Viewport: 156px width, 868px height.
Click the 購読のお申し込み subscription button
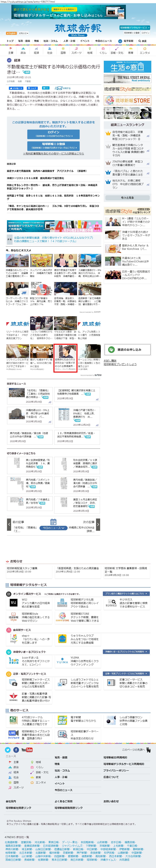pyautogui.click(x=127, y=350)
